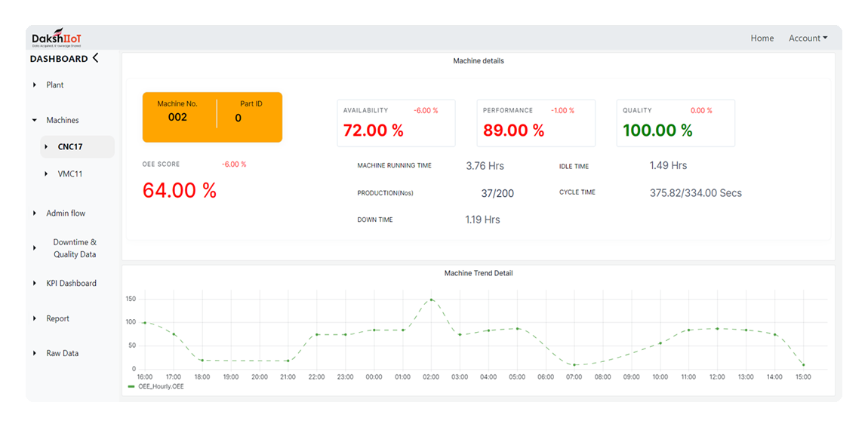The width and height of the screenshot is (868, 427).
Task: Open Downtime & Quality Data section
Action: [x=75, y=248]
